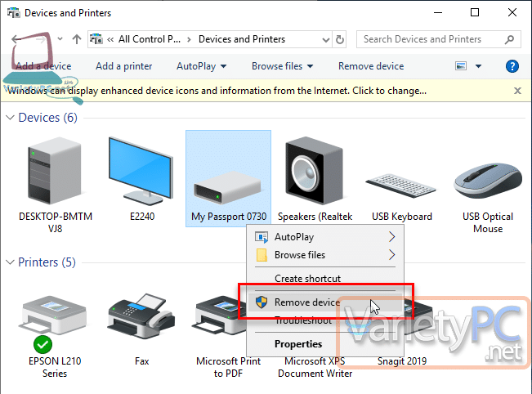
Task: Click the enhanced device icons information message
Action: [217, 91]
